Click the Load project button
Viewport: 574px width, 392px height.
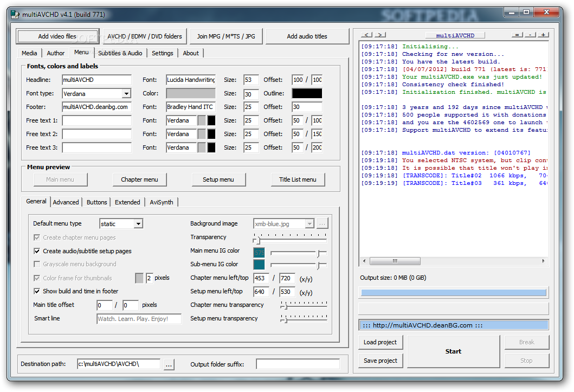click(x=380, y=342)
